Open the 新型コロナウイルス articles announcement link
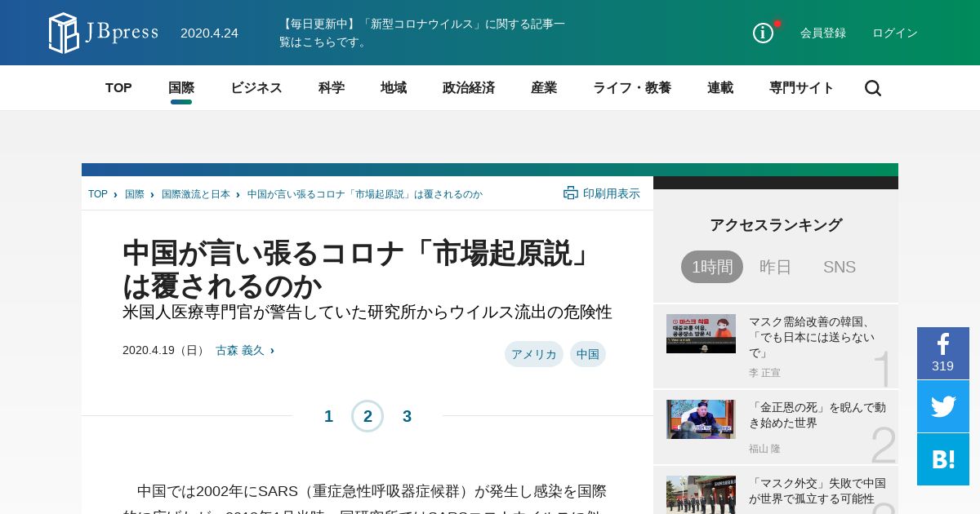980x514 pixels. (422, 33)
